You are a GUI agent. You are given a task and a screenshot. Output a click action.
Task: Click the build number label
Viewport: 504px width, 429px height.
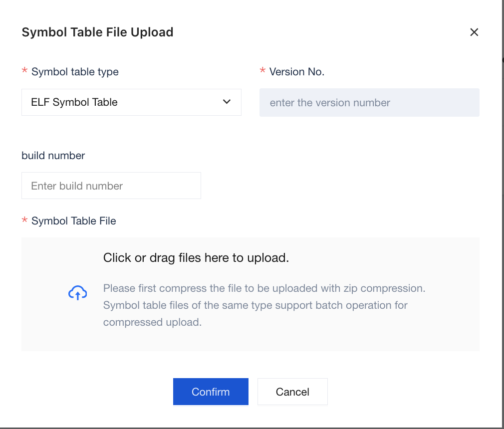pos(53,156)
